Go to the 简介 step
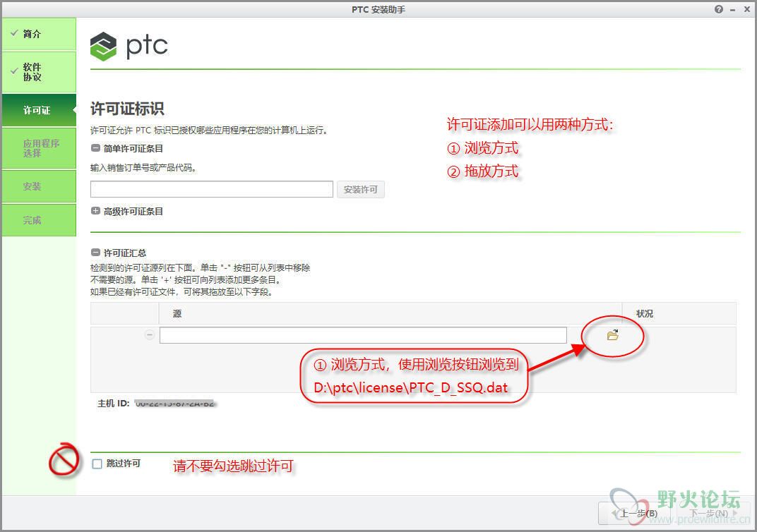The image size is (757, 532). point(39,34)
